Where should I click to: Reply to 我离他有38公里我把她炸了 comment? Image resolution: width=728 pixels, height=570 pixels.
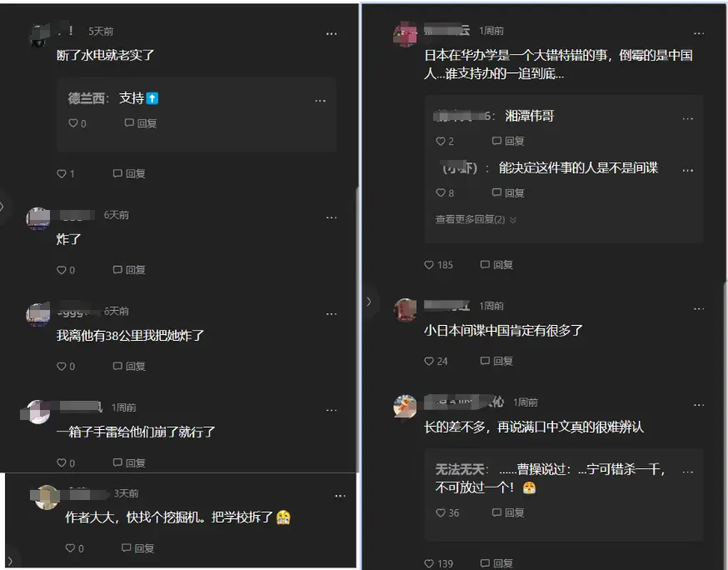pyautogui.click(x=129, y=367)
